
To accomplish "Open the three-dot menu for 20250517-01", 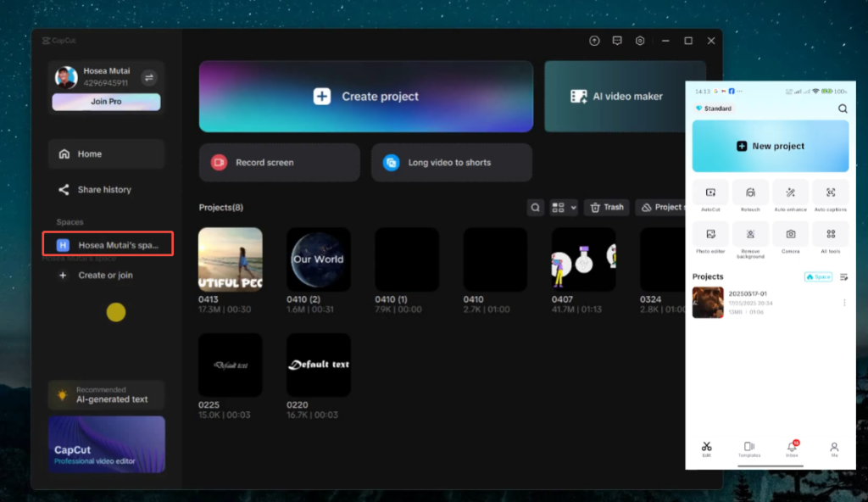I will (x=844, y=303).
